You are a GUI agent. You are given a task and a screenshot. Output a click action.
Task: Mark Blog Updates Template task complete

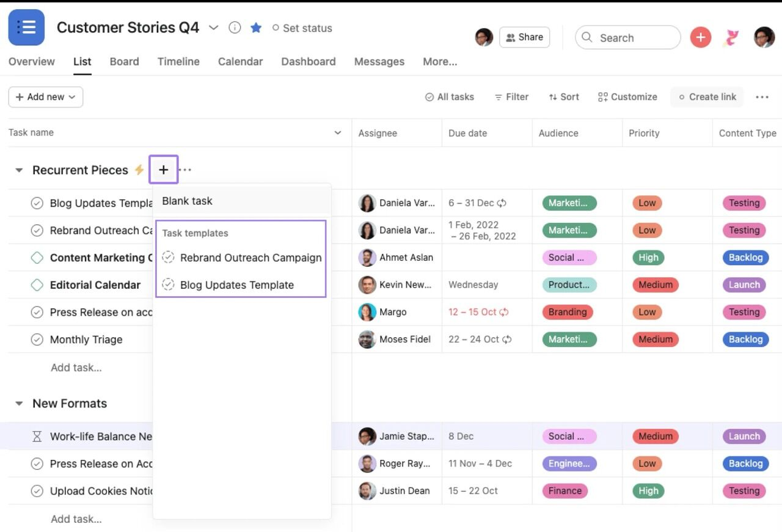tap(37, 203)
